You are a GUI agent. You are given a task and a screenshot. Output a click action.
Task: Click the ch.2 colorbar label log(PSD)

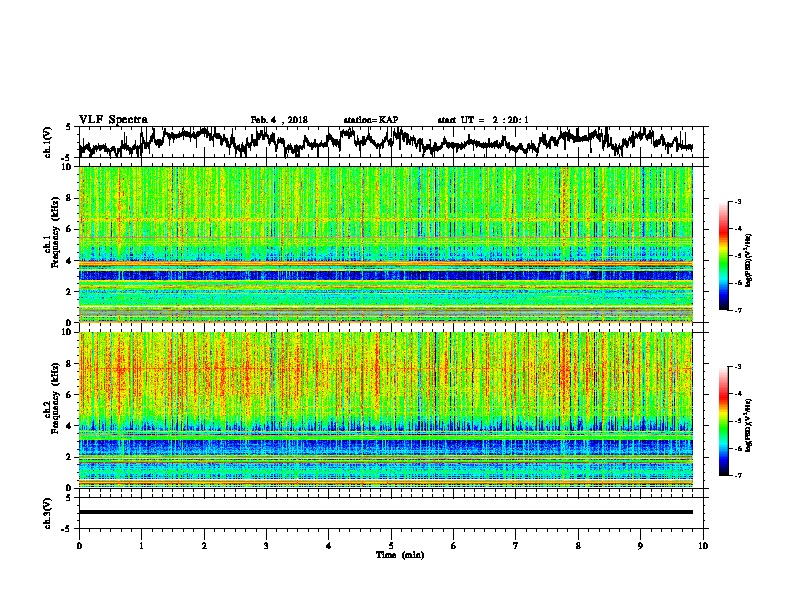coord(749,425)
